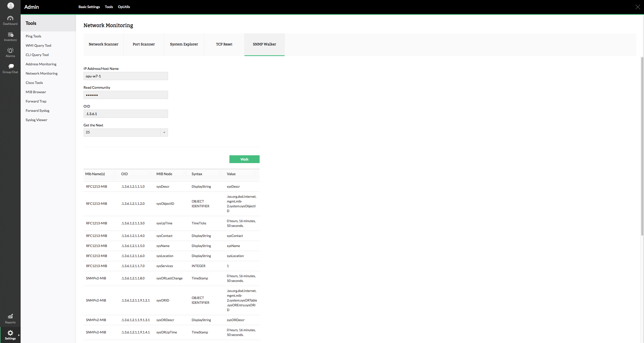Image resolution: width=644 pixels, height=343 pixels.
Task: Expand the Settings submenu arrow
Action: (x=19, y=335)
